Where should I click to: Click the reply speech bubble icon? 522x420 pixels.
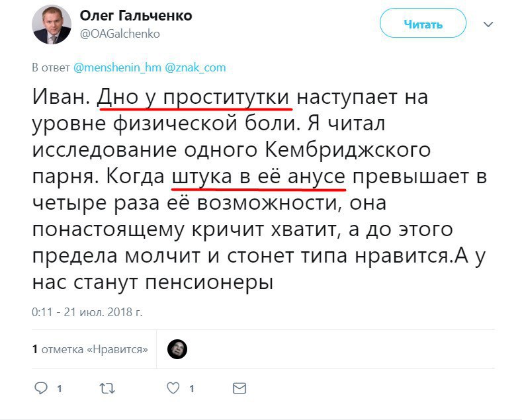pyautogui.click(x=41, y=388)
